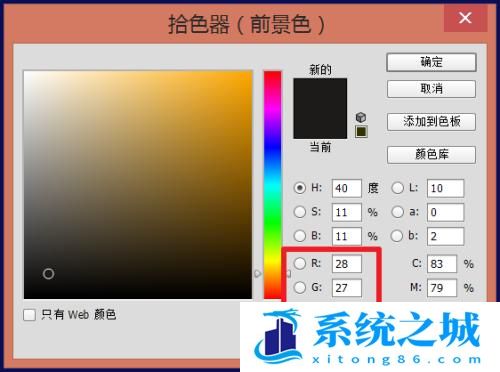Viewport: 500px width, 372px height.
Task: Click the web-safe color swatch below the cube
Action: 361,132
